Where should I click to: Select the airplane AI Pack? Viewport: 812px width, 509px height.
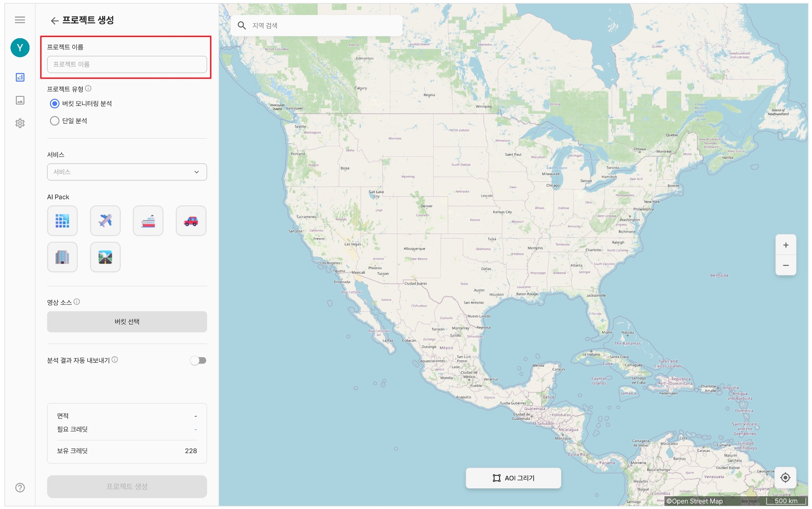[105, 221]
